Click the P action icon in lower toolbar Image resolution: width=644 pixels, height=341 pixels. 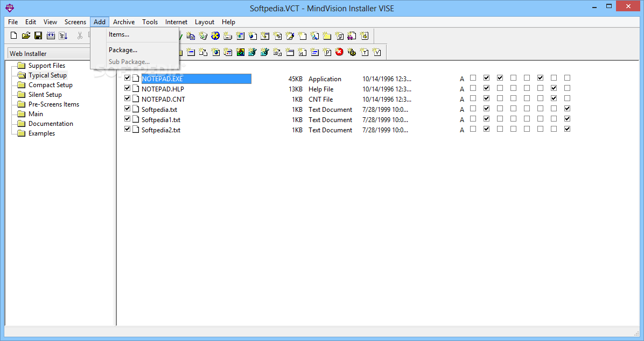click(x=327, y=52)
